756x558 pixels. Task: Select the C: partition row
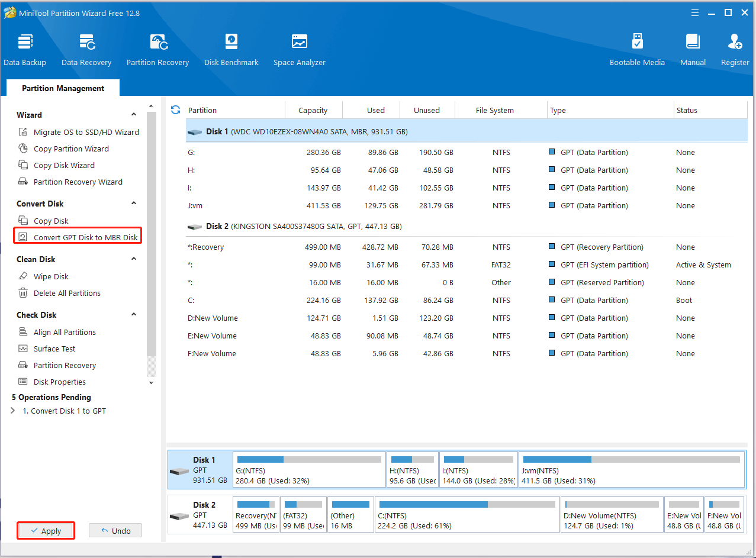coord(467,300)
